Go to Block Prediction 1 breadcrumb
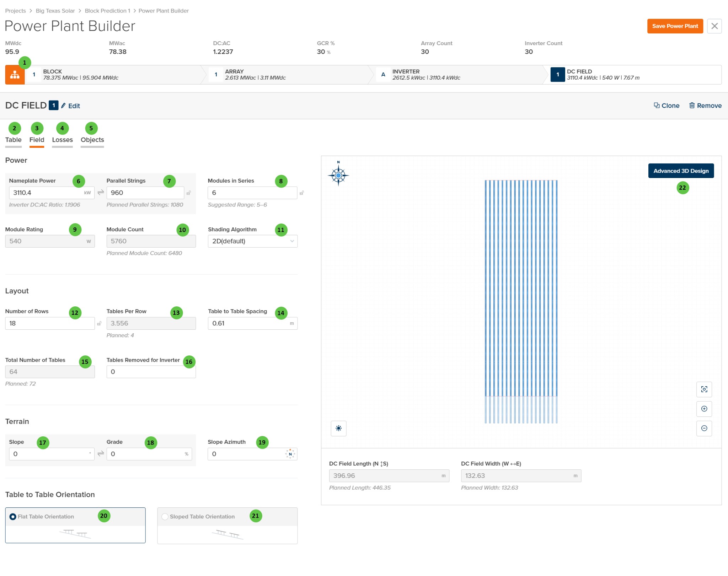Viewport: 728px width, 576px height. 107,11
